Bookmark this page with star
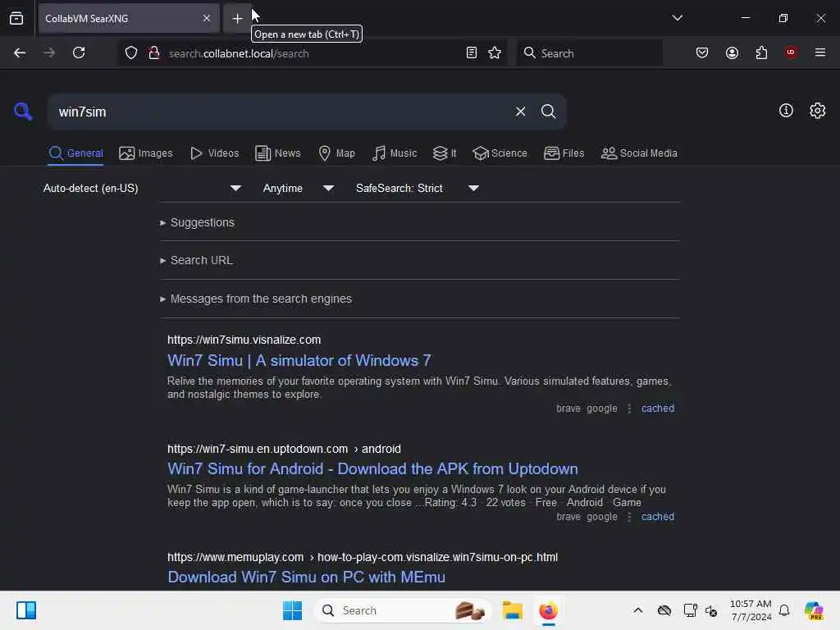 click(495, 53)
